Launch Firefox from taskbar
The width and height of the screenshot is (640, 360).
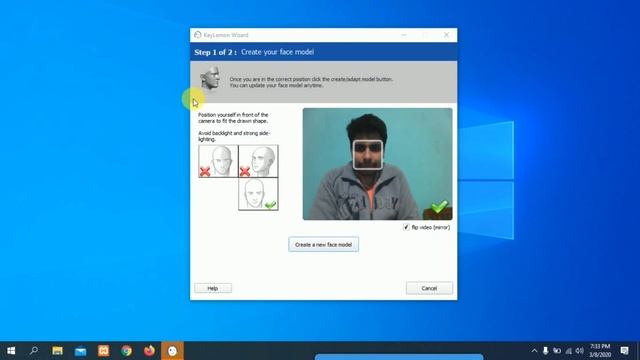149,351
